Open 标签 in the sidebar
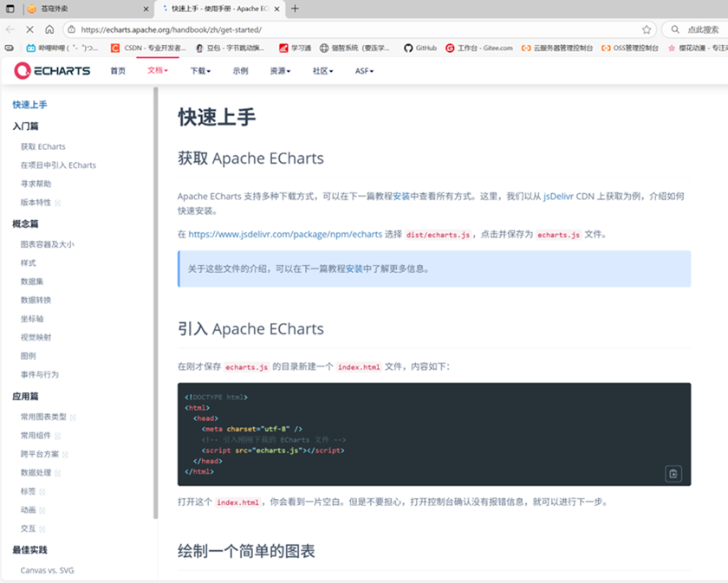Viewport: 728px width, 583px height. click(x=28, y=491)
